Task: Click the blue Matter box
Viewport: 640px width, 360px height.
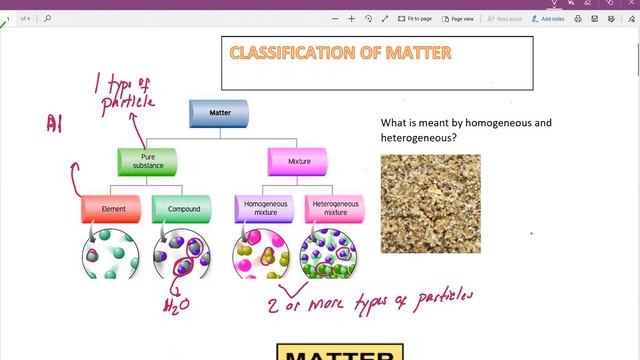Action: [219, 113]
